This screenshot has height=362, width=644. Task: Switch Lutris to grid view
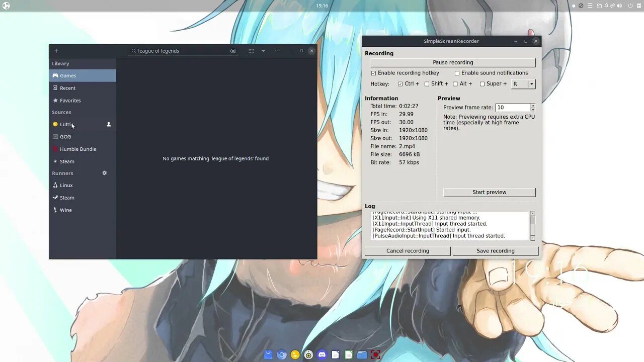251,51
